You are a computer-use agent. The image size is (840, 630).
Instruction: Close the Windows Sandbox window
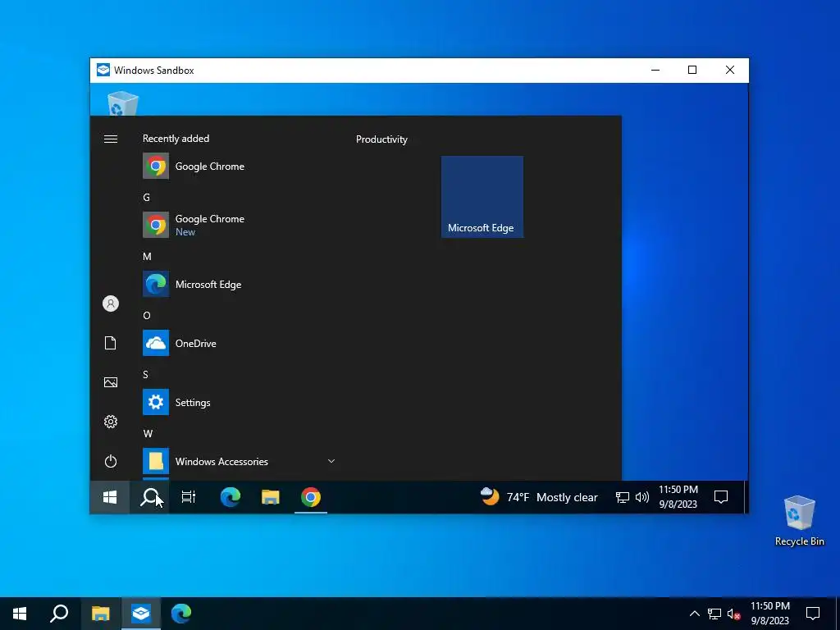729,71
